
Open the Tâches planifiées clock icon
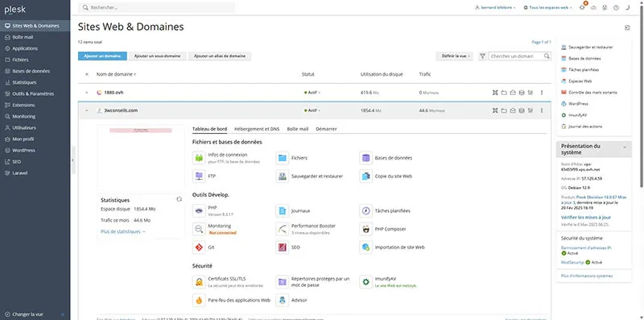pyautogui.click(x=365, y=210)
